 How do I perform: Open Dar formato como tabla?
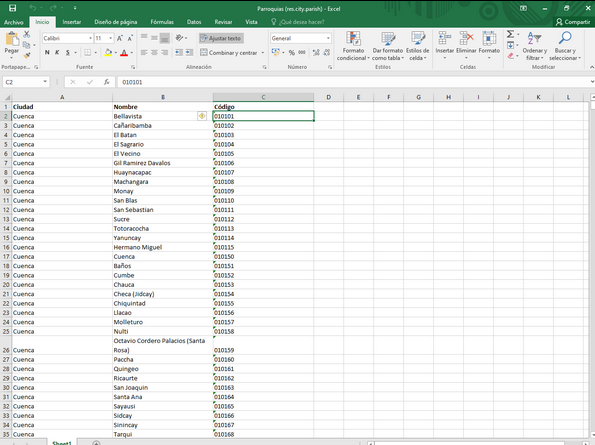click(x=387, y=46)
